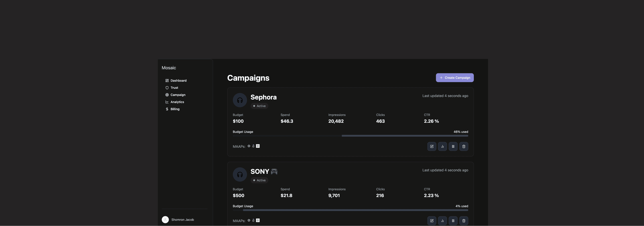
Task: Click the Sephora Active status badge
Action: coord(259,106)
